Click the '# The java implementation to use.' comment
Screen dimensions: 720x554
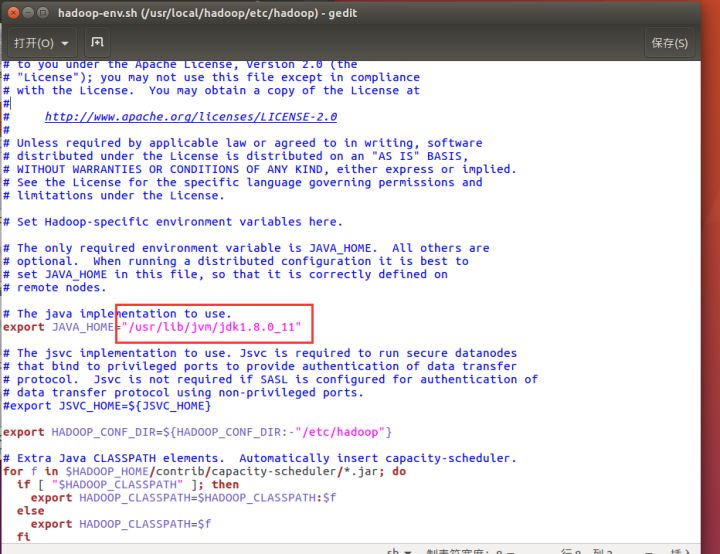pos(117,314)
